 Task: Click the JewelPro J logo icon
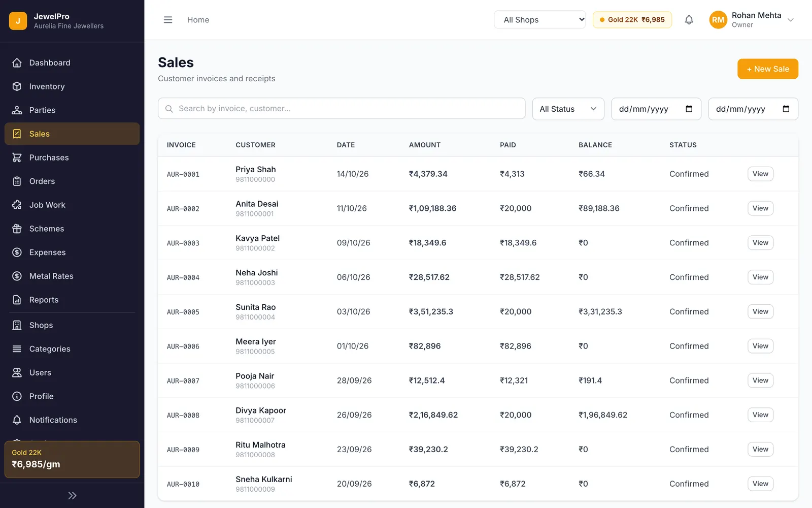coord(18,21)
